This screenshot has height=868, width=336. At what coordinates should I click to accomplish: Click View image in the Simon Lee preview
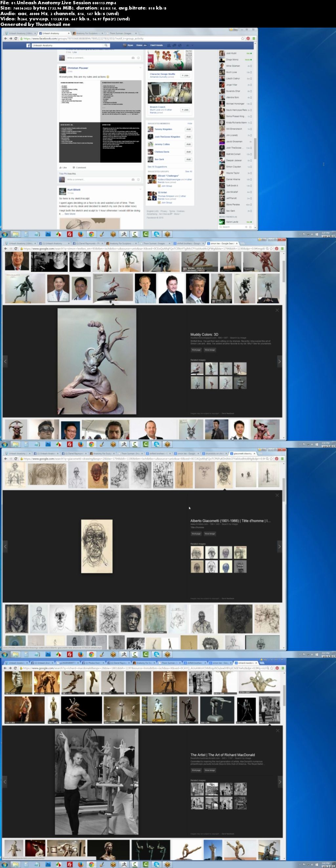click(209, 350)
